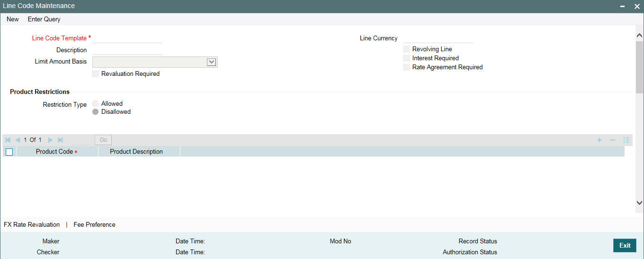Add a row to the product grid
Viewport: 644px width, 259px height.
coord(599,140)
